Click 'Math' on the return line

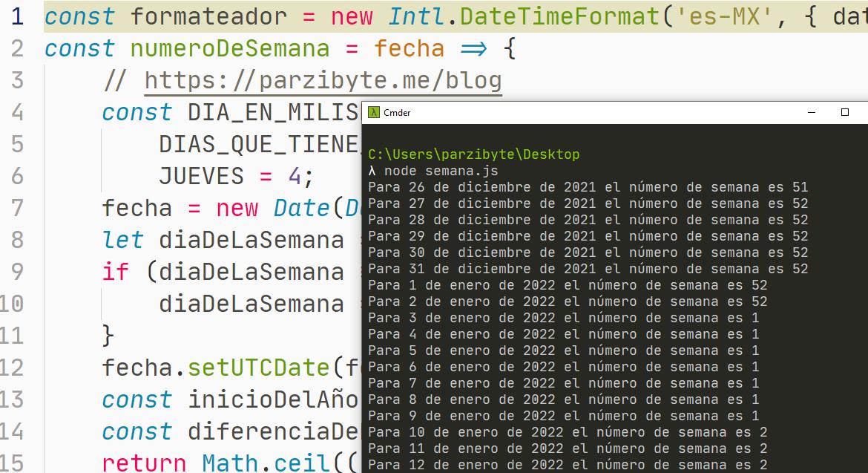click(230, 463)
